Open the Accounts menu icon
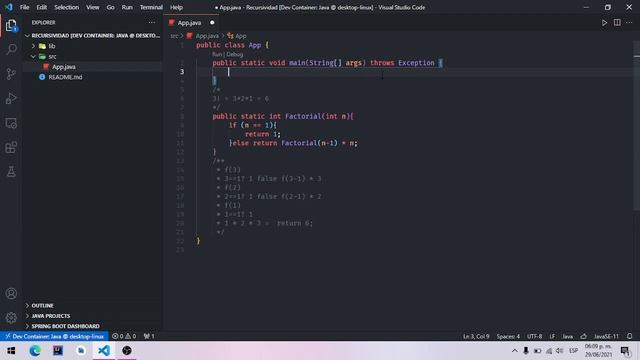Image resolution: width=640 pixels, height=360 pixels. pos(11,293)
